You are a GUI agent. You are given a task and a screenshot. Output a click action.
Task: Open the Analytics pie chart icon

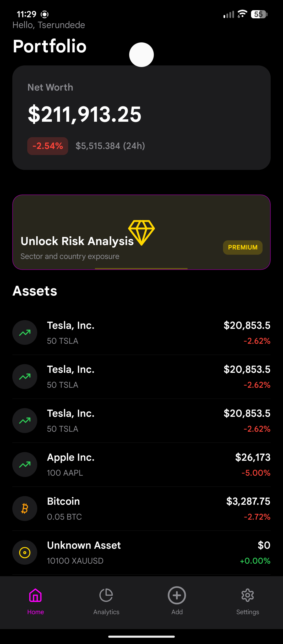pos(106,595)
